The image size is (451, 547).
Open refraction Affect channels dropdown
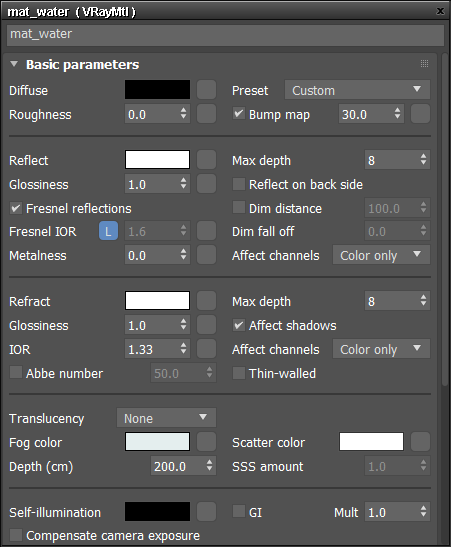point(381,349)
